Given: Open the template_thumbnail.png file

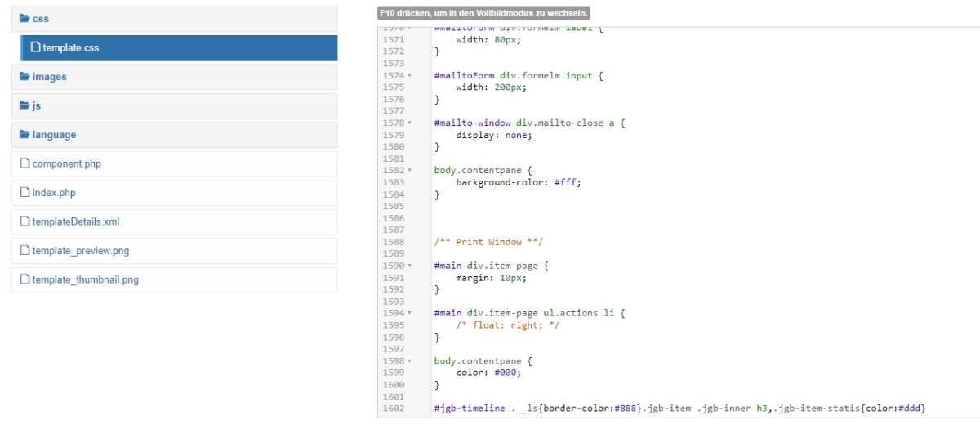Looking at the screenshot, I should click(x=85, y=280).
